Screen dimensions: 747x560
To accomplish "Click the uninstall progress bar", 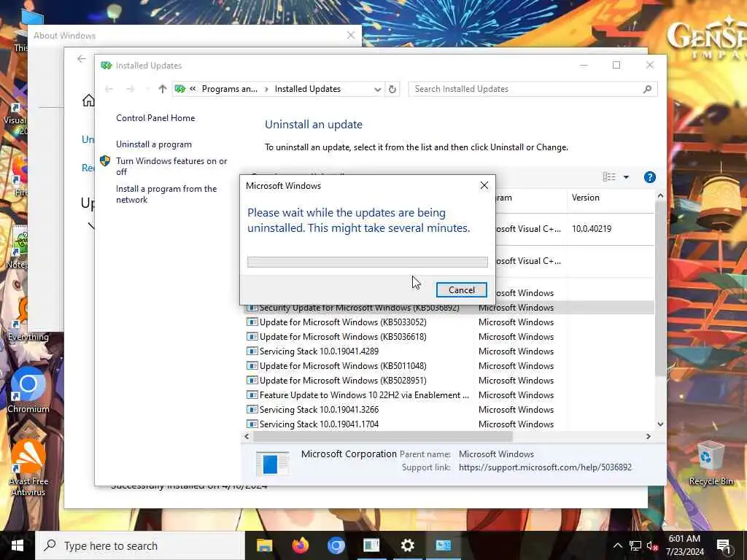I will tap(368, 262).
